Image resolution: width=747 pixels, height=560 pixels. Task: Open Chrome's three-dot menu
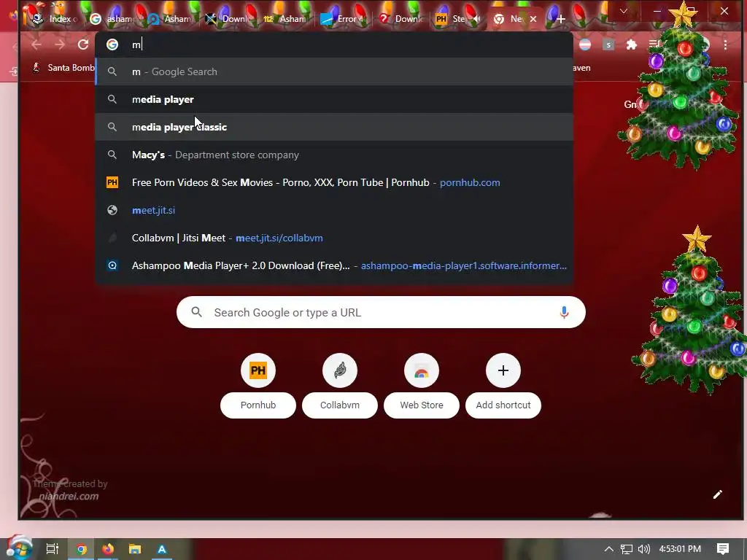(x=725, y=44)
